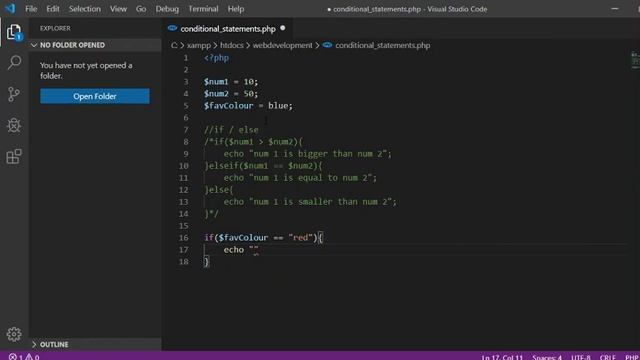640x360 pixels.
Task: Click line number 16 in the gutter
Action: [x=183, y=238]
